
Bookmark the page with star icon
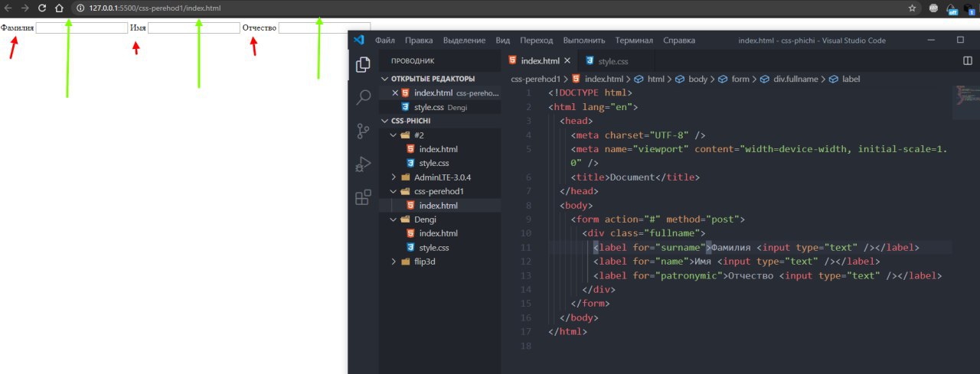click(x=912, y=8)
